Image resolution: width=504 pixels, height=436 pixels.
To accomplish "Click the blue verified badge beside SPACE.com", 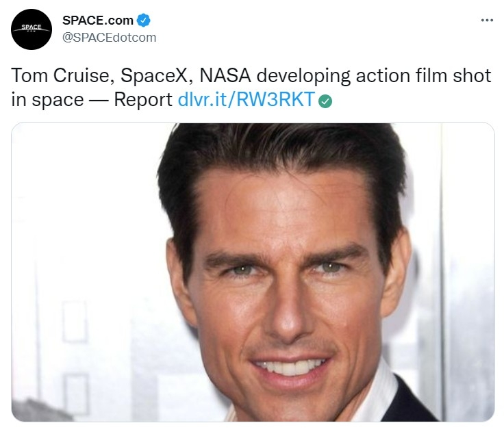I will pyautogui.click(x=143, y=20).
